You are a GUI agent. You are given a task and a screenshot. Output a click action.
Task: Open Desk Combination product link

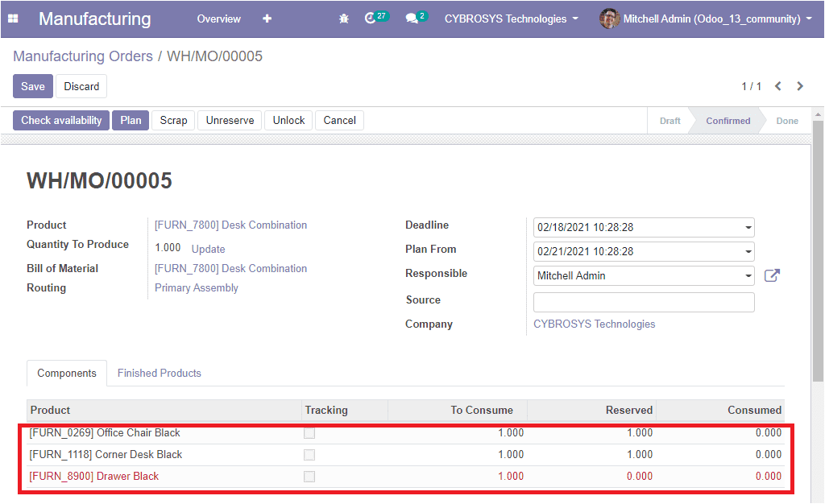[231, 225]
